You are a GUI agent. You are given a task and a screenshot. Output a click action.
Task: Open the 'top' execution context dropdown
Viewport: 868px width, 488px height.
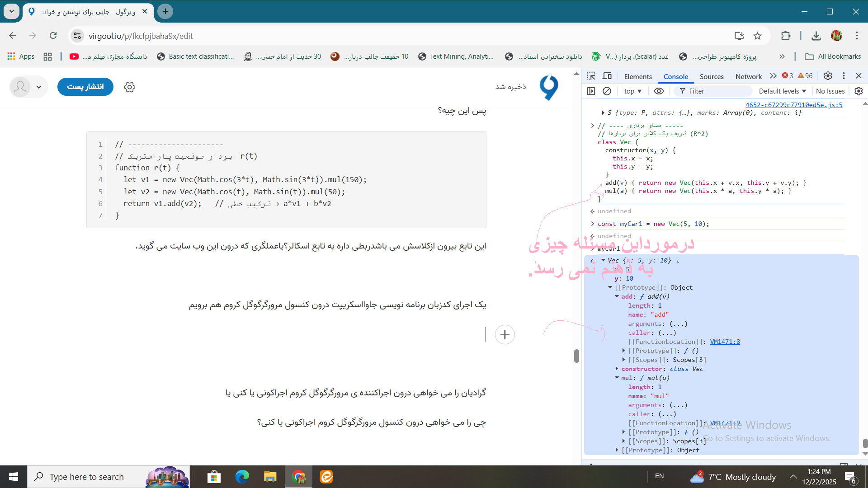click(632, 91)
